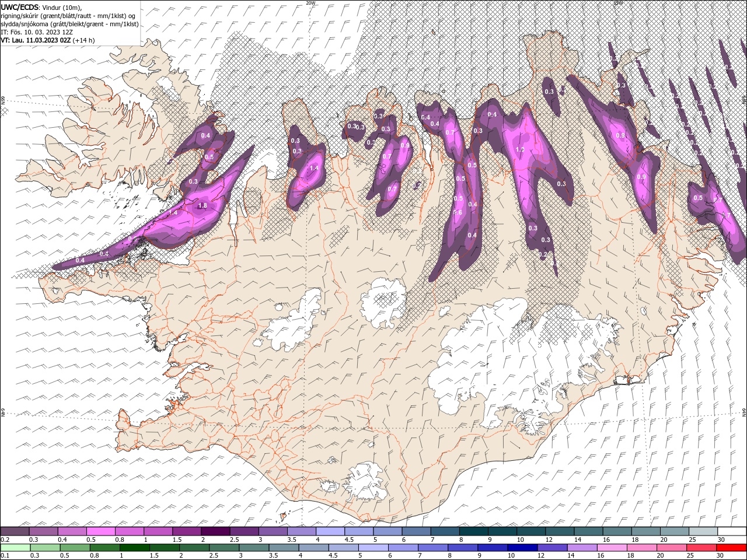The image size is (747, 560).
Task: Pick the light lavender upper swatch starting at 4
Action: pyautogui.click(x=330, y=531)
